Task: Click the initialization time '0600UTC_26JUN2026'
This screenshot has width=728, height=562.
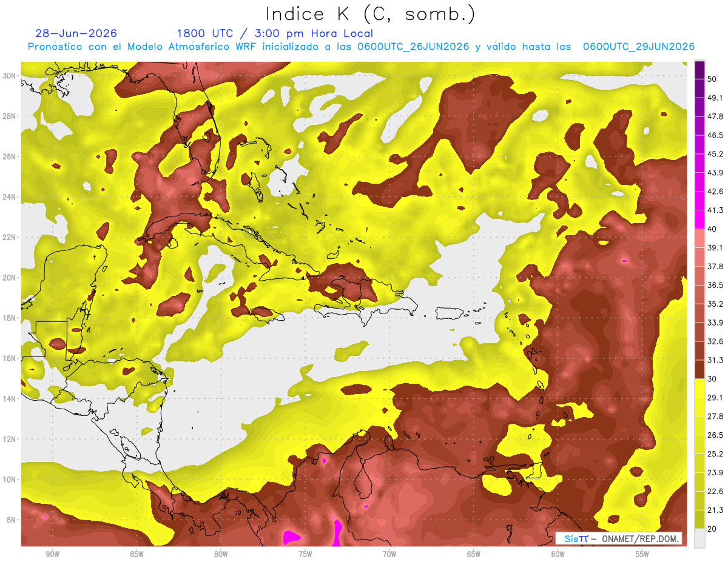Action: [413, 47]
